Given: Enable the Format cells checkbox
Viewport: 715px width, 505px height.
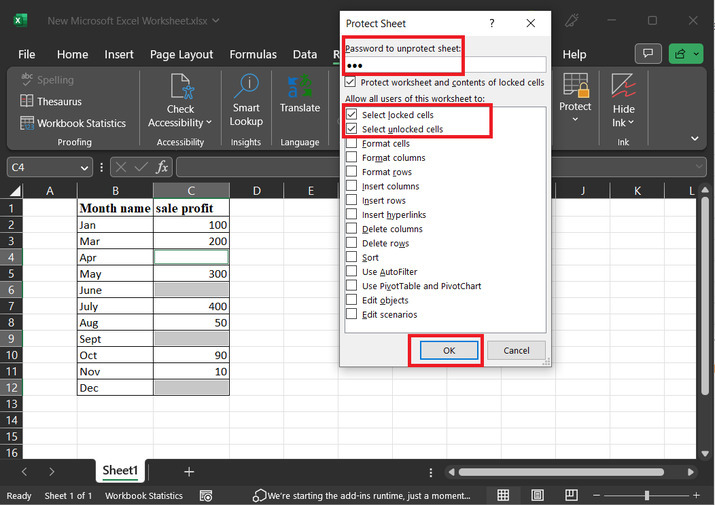Looking at the screenshot, I should pos(351,144).
